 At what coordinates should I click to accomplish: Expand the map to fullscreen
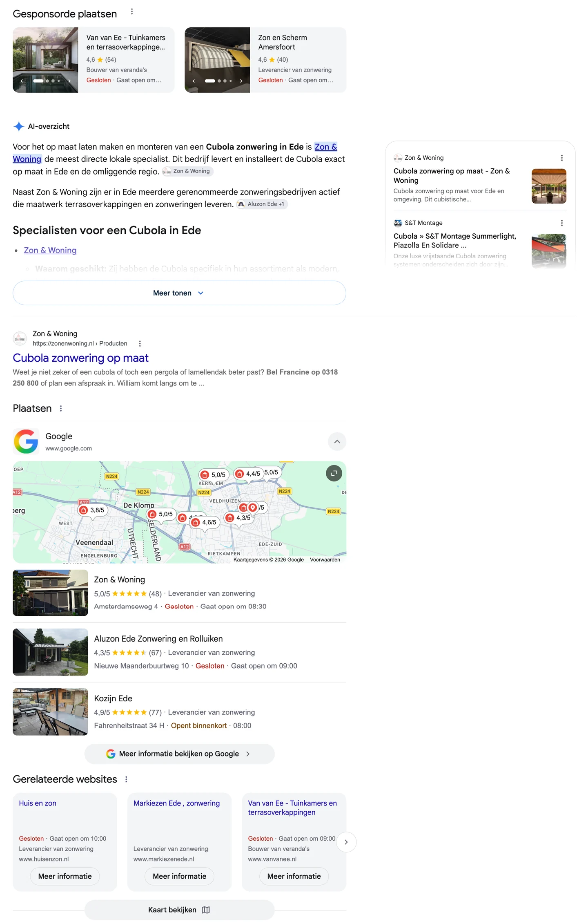pyautogui.click(x=334, y=473)
